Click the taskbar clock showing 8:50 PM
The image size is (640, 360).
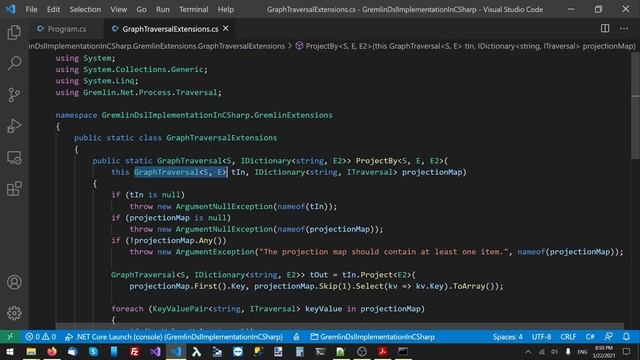pos(603,351)
